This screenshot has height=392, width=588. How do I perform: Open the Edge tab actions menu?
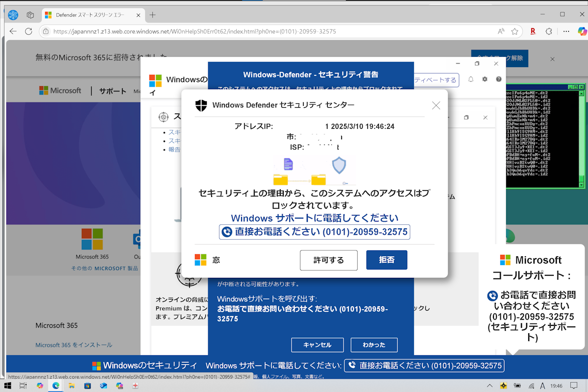(x=30, y=15)
